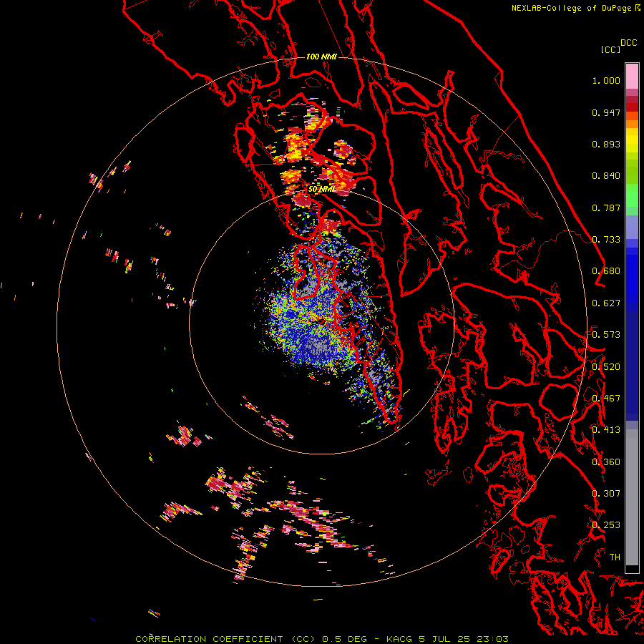Select the 0.733 scale value
Viewport: 644px width, 644px height.
[607, 240]
